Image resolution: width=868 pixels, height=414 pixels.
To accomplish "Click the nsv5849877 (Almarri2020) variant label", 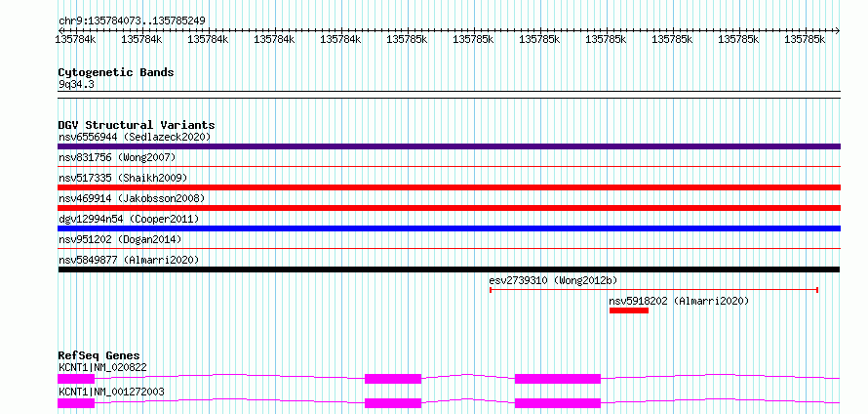I will 129,260.
